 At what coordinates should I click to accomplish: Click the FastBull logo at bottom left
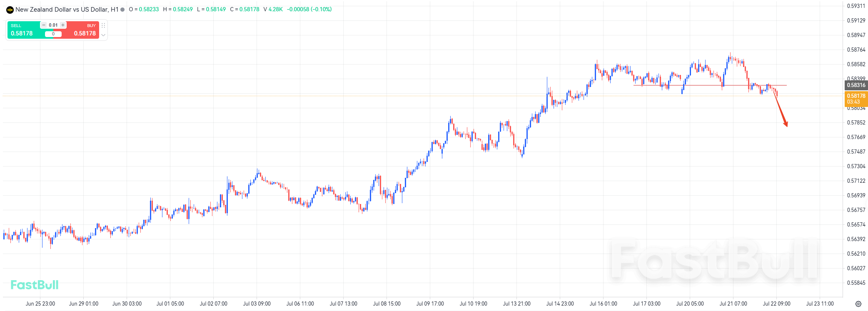[35, 285]
